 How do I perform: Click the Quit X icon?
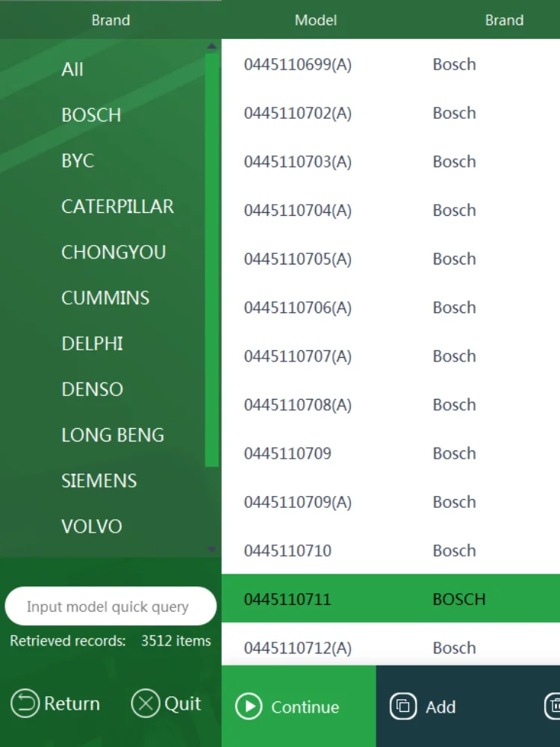(x=146, y=704)
